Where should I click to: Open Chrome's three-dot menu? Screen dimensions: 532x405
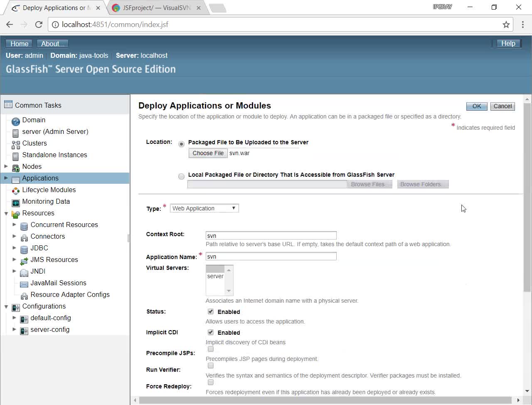point(523,25)
